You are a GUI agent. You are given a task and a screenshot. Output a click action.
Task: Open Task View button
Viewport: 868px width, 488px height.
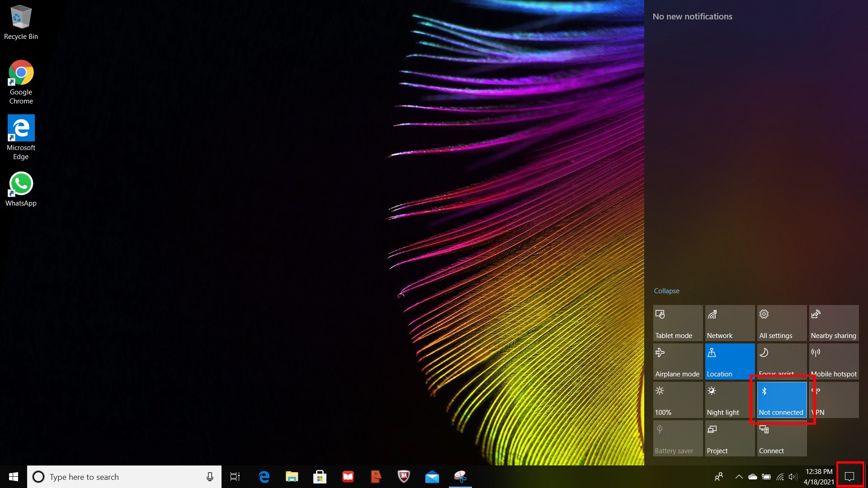click(x=235, y=477)
